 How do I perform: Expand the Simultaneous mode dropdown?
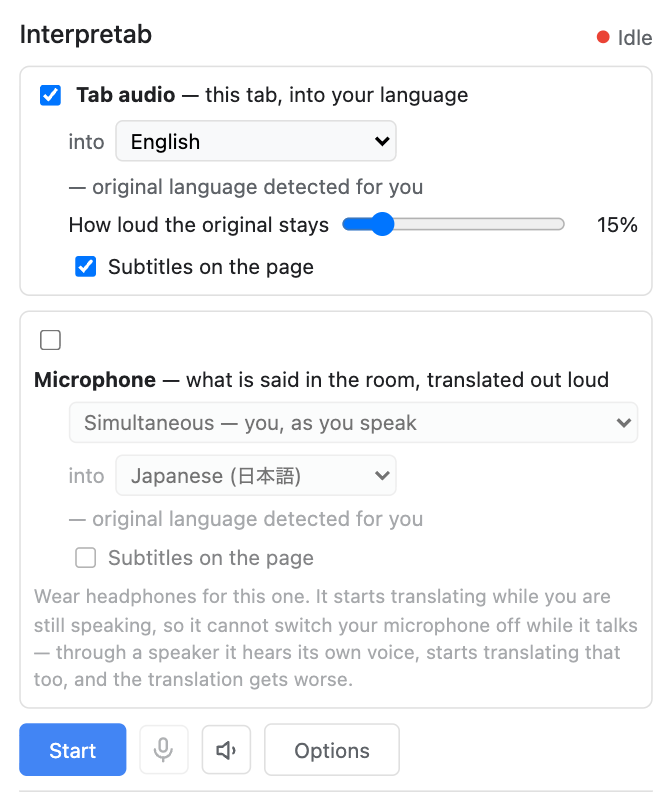353,422
